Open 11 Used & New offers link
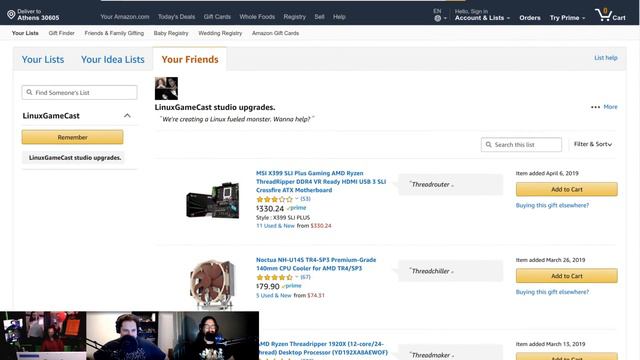 click(275, 226)
